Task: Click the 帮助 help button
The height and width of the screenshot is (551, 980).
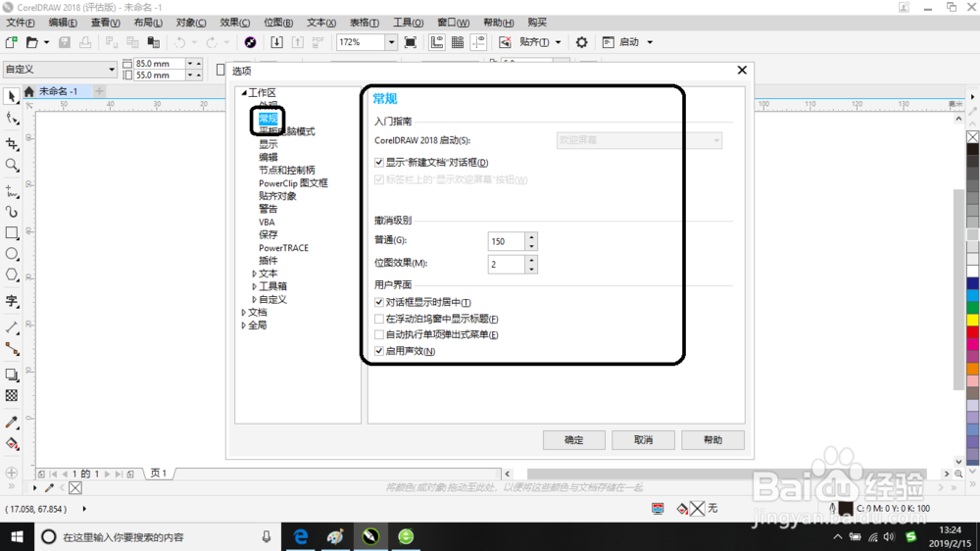Action: tap(712, 440)
